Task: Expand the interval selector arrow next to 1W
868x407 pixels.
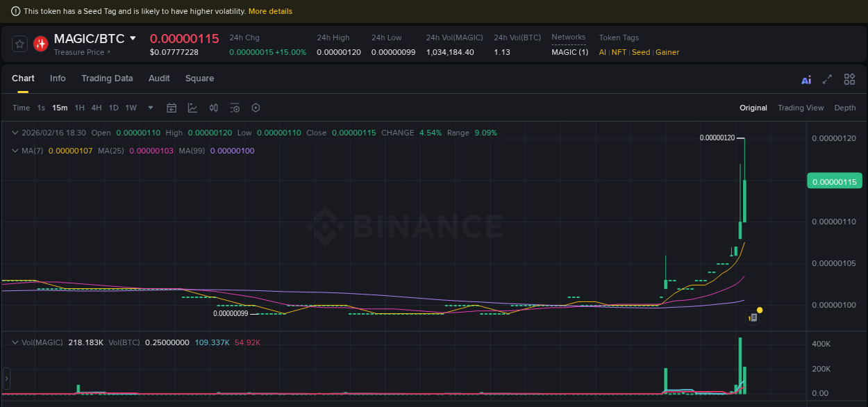Action: (150, 108)
